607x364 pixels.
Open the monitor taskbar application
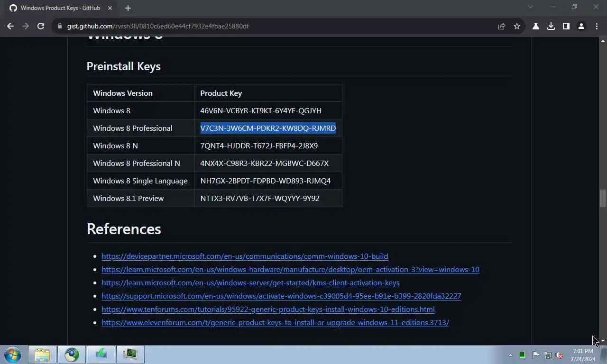point(130,355)
